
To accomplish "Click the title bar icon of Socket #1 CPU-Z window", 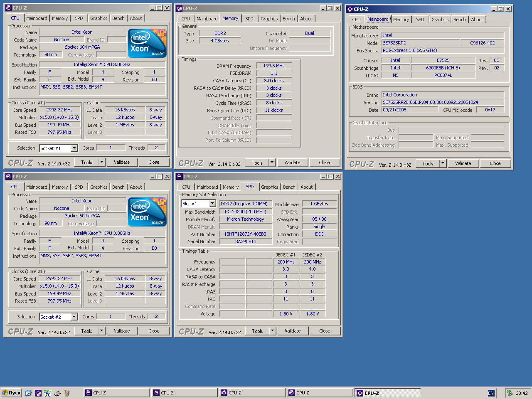I will coord(9,8).
